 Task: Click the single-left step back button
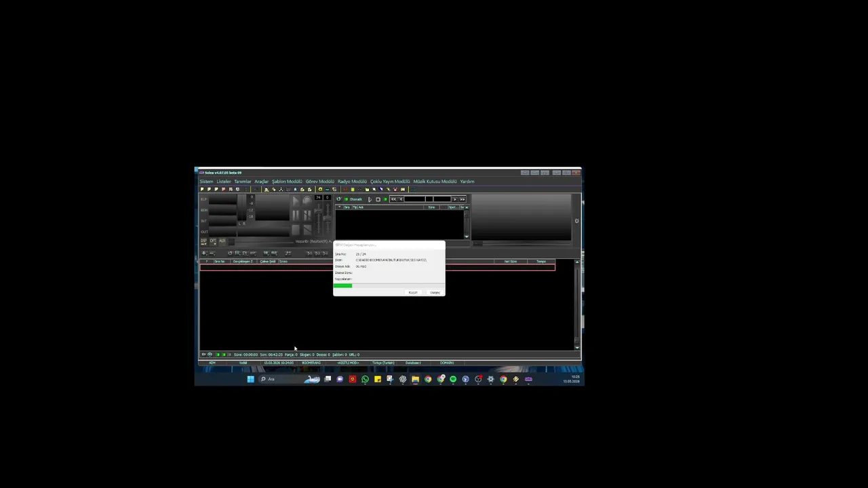(401, 199)
